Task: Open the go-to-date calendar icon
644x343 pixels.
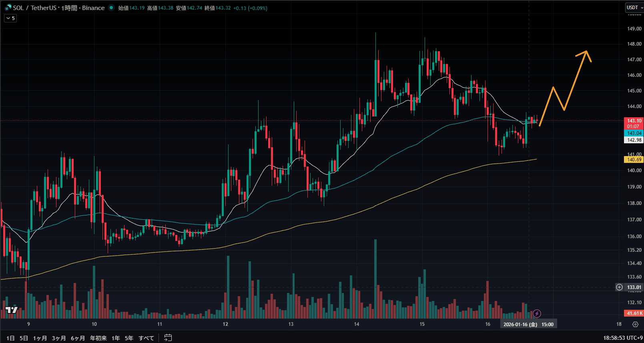Action: (168, 338)
